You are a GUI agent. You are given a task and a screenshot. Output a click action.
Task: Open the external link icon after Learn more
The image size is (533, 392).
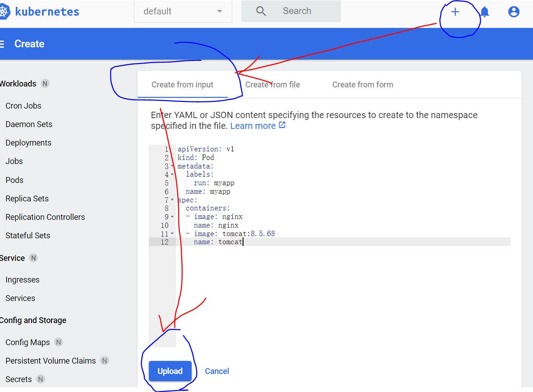(x=282, y=125)
